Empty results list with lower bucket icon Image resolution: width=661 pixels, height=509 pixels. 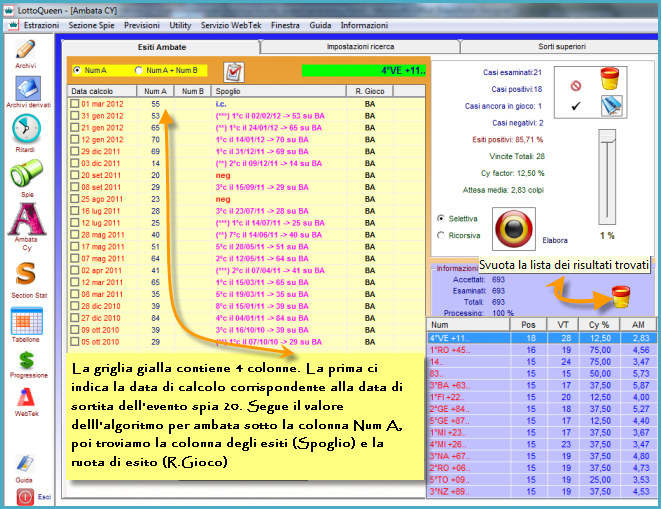[x=621, y=296]
